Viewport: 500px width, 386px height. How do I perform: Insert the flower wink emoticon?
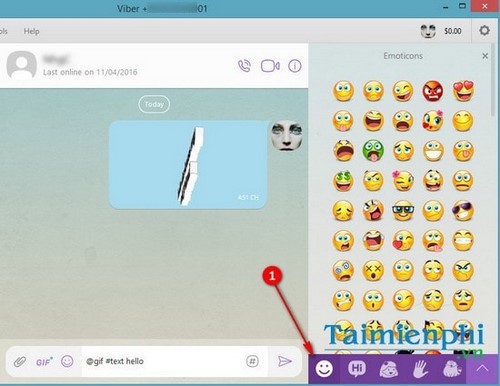click(403, 181)
